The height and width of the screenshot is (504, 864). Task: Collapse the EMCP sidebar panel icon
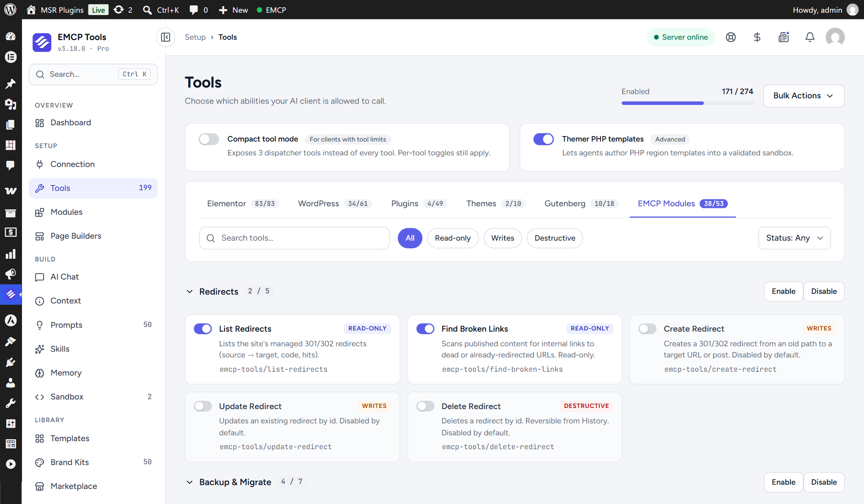coord(165,37)
